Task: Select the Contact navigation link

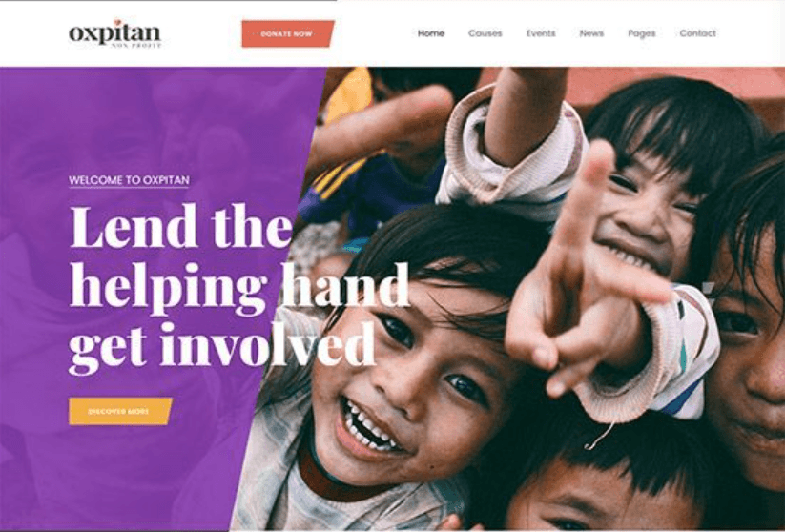Action: [x=697, y=33]
